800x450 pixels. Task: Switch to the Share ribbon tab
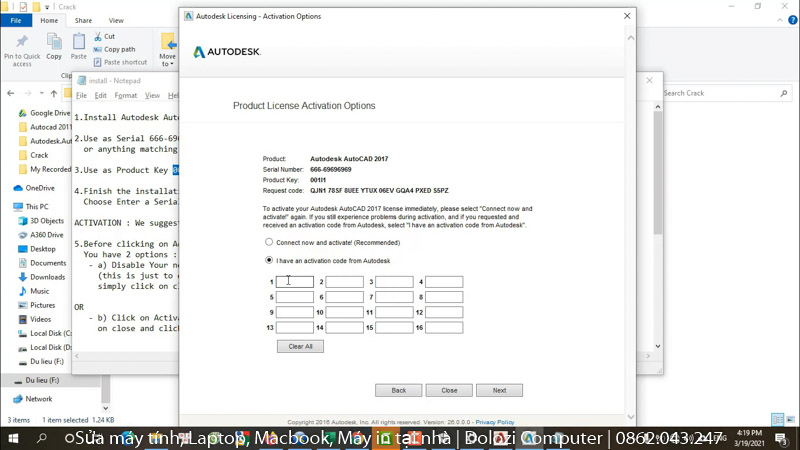pyautogui.click(x=83, y=20)
